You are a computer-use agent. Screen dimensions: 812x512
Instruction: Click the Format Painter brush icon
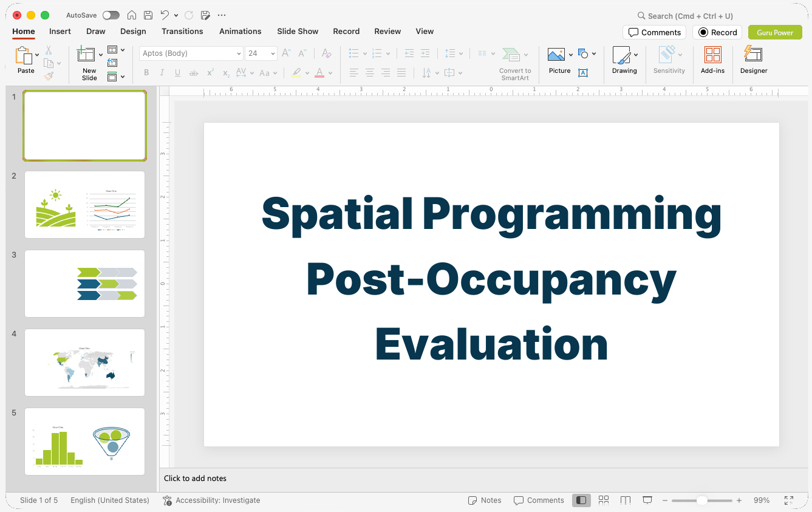pyautogui.click(x=49, y=77)
